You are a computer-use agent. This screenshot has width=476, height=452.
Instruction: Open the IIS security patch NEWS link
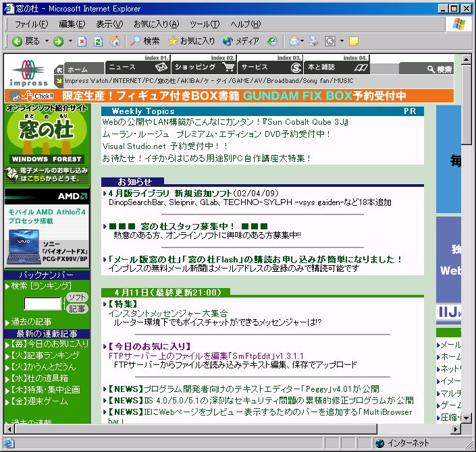point(261,401)
